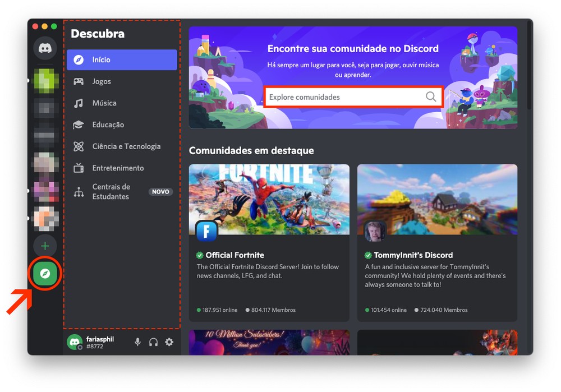Click the green Explore compass icon
This screenshot has height=392, width=561.
tap(45, 274)
